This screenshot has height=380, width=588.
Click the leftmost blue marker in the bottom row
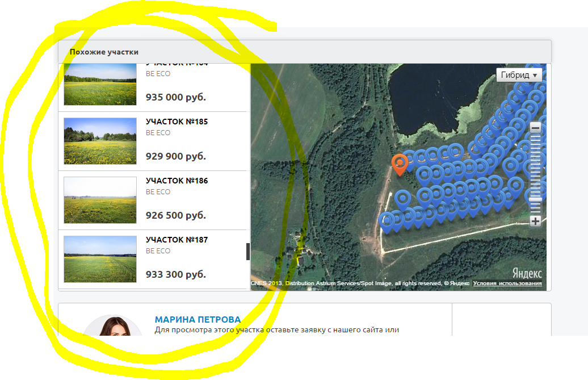point(387,220)
